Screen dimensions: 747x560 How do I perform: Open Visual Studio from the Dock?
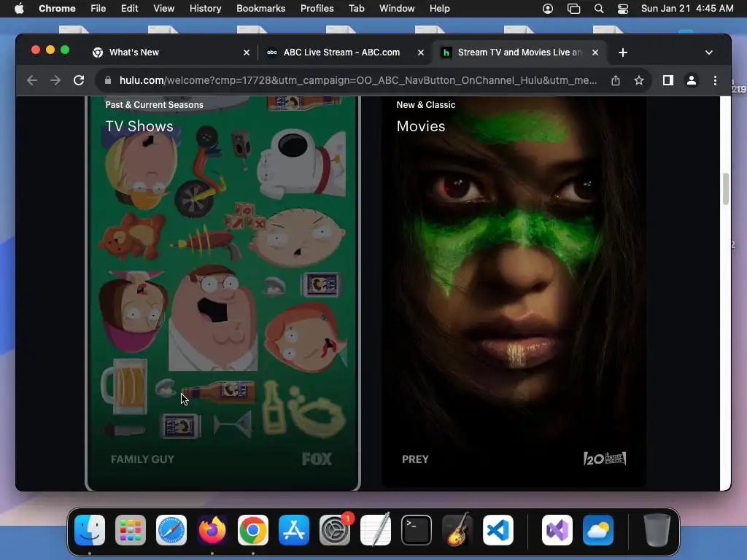point(557,530)
